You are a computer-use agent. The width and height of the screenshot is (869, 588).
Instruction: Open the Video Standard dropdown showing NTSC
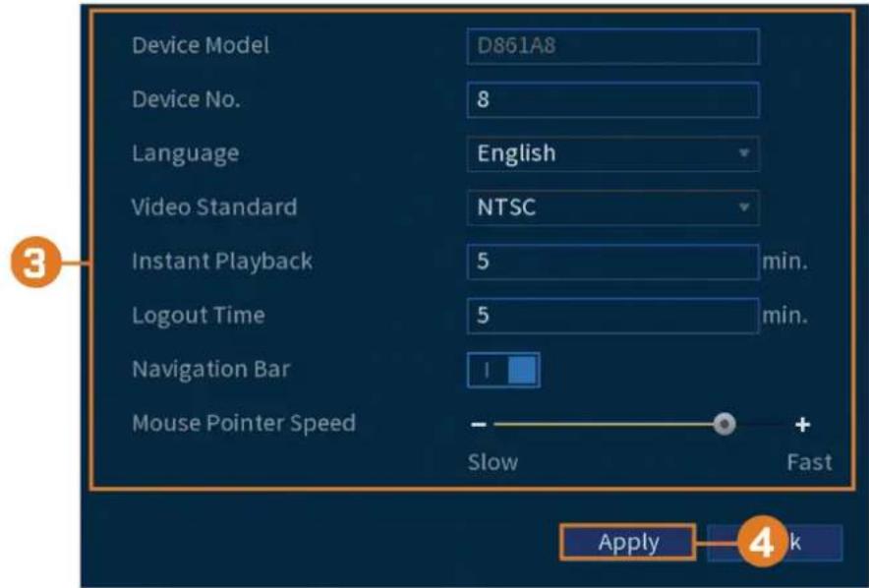pyautogui.click(x=613, y=207)
